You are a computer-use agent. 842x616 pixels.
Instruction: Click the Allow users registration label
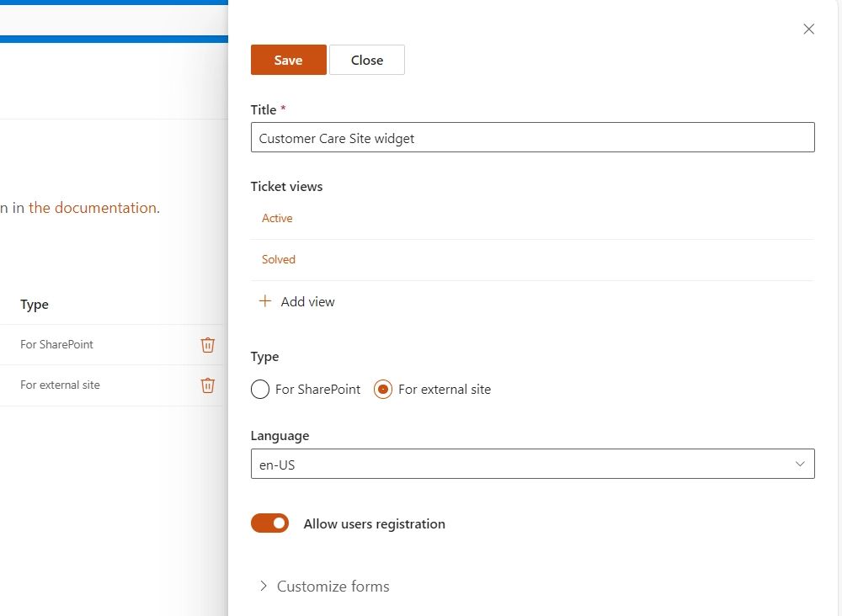click(x=375, y=523)
